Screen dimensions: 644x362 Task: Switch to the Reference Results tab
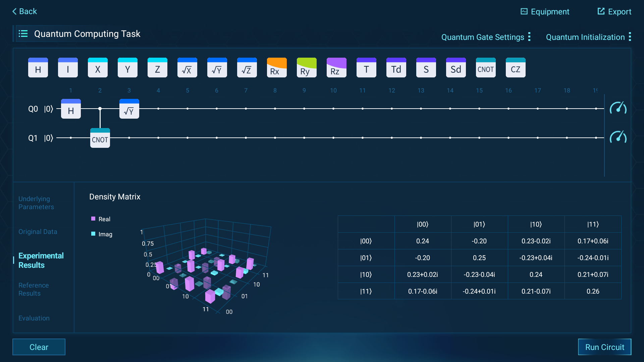coord(34,289)
